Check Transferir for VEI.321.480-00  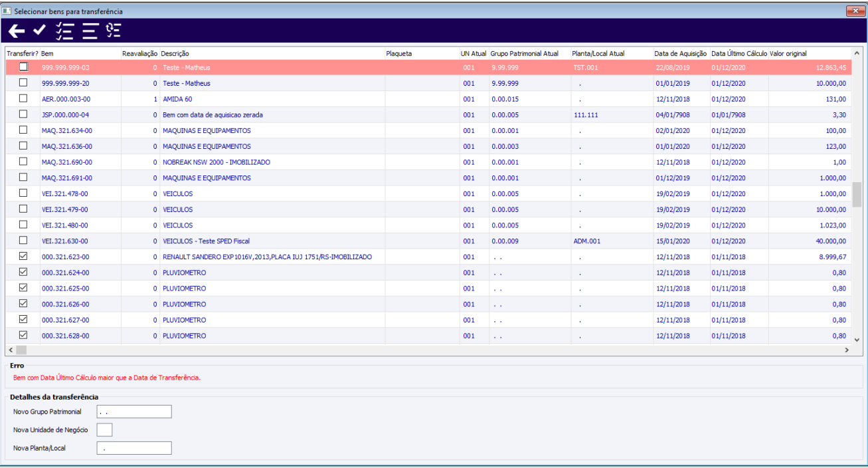(23, 225)
